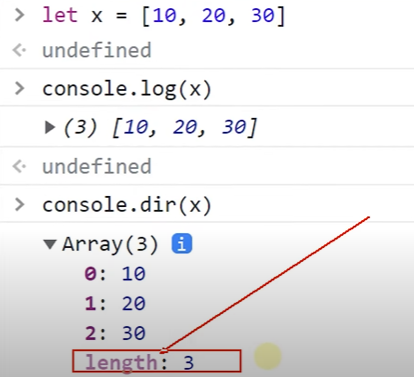Collapse the expanded Array(3) object
This screenshot has height=377, width=414.
[50, 244]
